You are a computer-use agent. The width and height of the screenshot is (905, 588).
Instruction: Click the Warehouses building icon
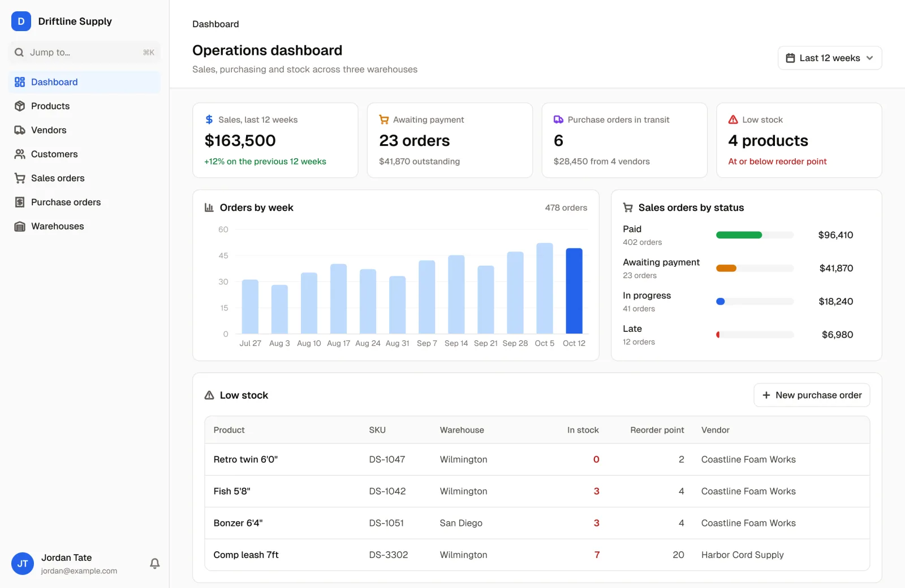pyautogui.click(x=20, y=226)
